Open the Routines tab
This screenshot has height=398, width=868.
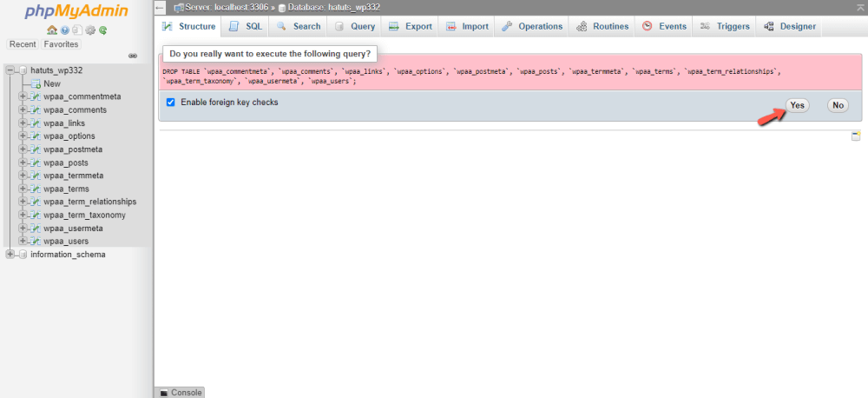pos(602,26)
